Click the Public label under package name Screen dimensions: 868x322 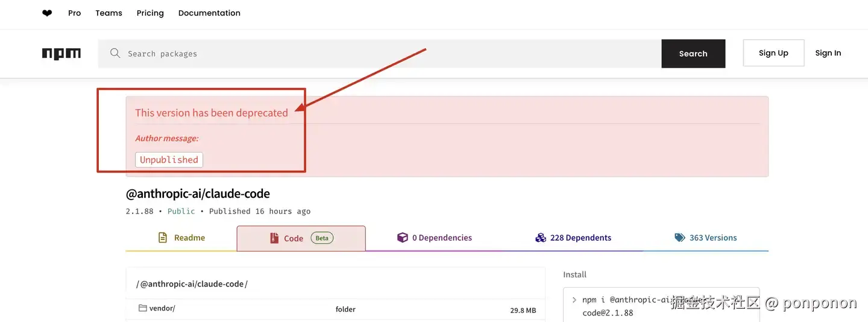click(x=181, y=211)
